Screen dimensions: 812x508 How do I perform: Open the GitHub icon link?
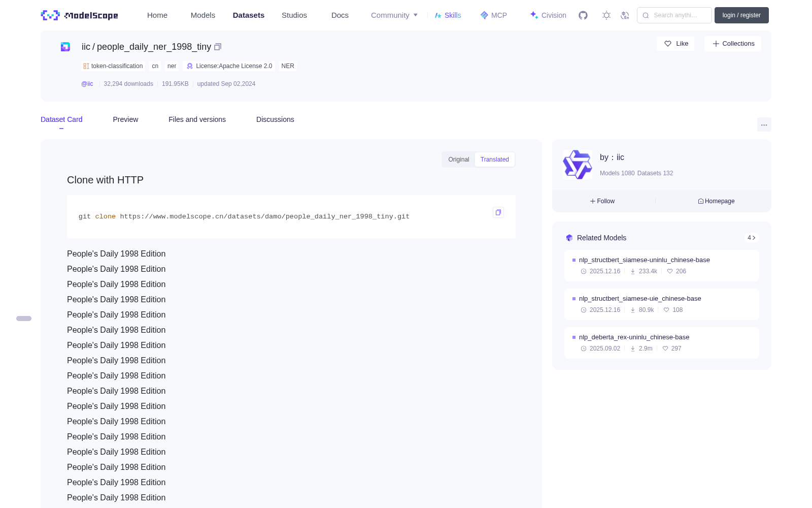(x=583, y=15)
